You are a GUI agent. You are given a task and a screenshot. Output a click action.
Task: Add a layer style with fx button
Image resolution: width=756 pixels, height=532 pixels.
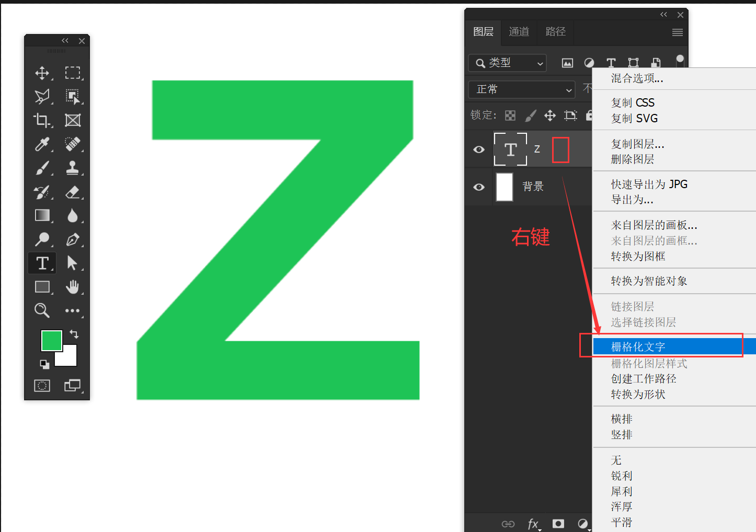tap(533, 524)
